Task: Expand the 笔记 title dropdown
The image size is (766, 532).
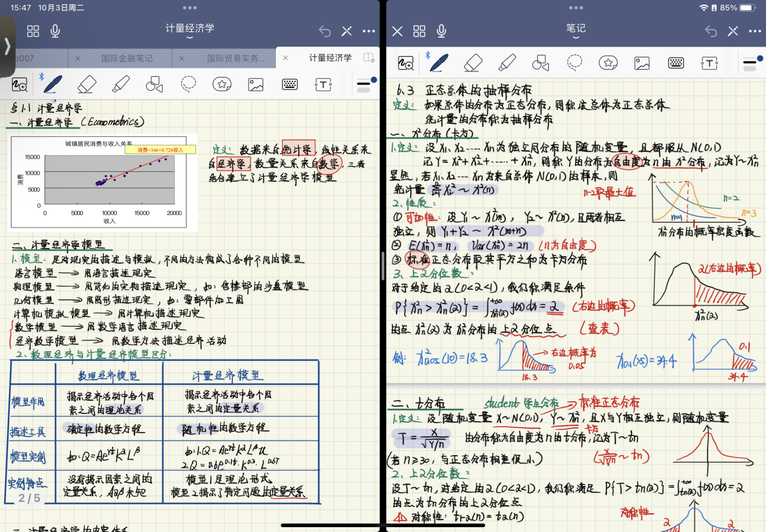Action: pos(575,31)
